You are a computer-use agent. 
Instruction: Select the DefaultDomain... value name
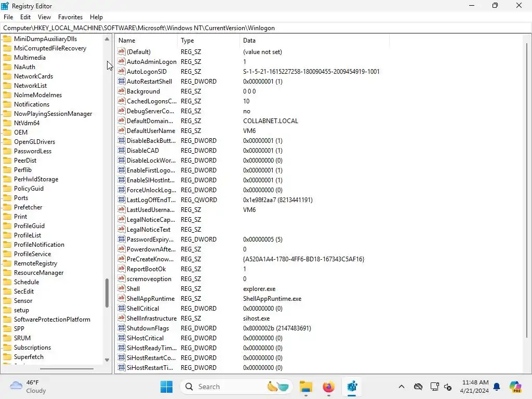[x=150, y=121]
